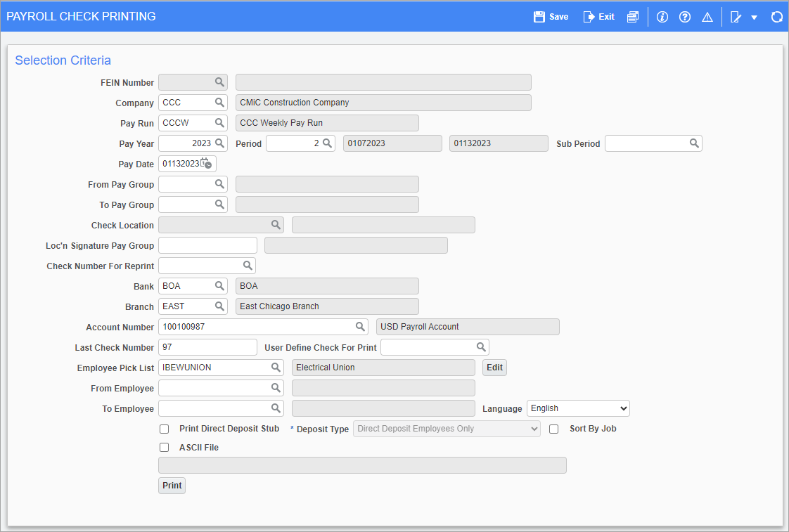Click the Last Check Number field

(208, 347)
